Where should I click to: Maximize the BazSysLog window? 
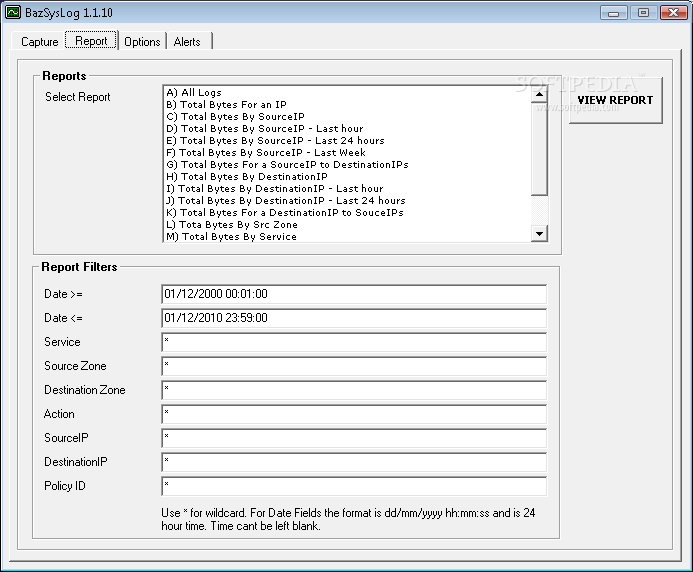click(643, 13)
